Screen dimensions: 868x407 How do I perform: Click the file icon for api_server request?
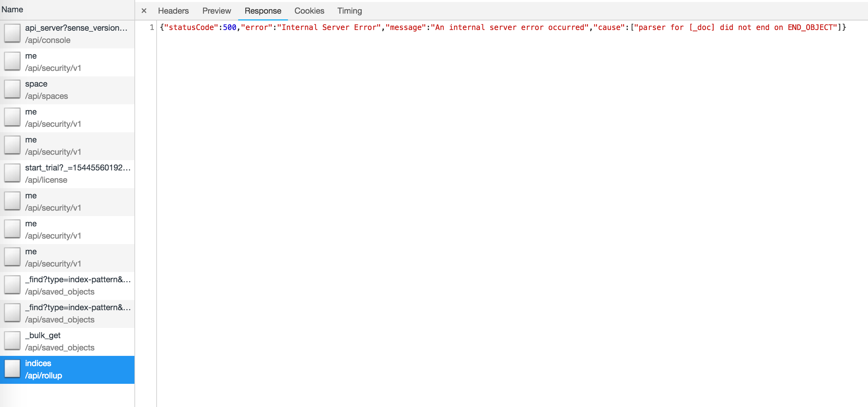[12, 34]
